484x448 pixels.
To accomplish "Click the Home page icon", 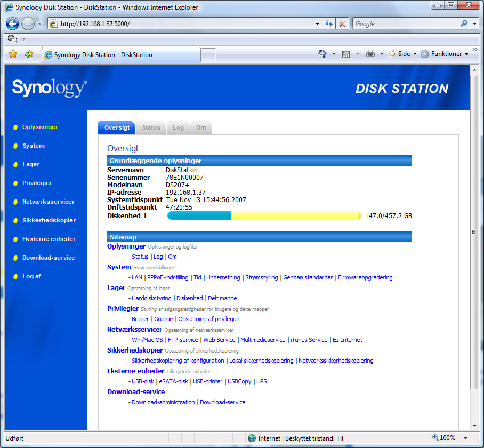I will pyautogui.click(x=322, y=54).
